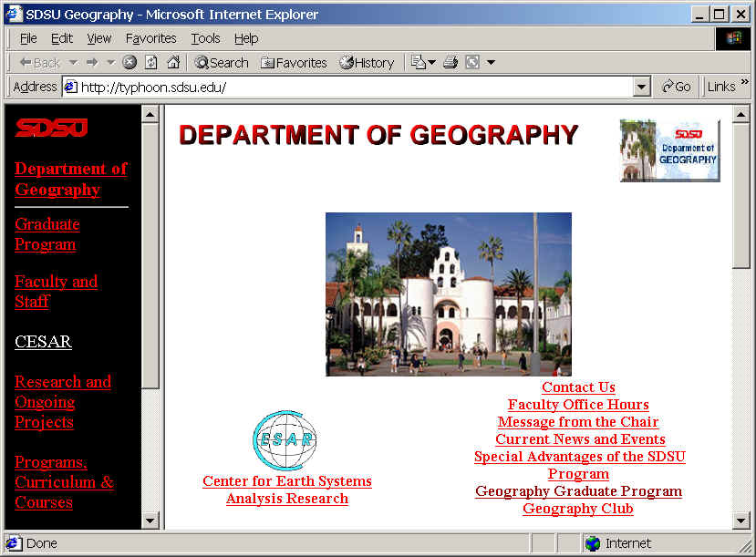Viewport: 756px width, 557px height.
Task: Click the Windows logo throbber icon
Action: [x=733, y=38]
